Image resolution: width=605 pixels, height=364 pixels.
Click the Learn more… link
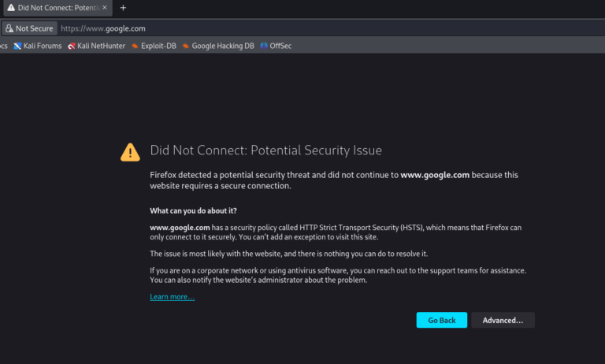pos(172,297)
